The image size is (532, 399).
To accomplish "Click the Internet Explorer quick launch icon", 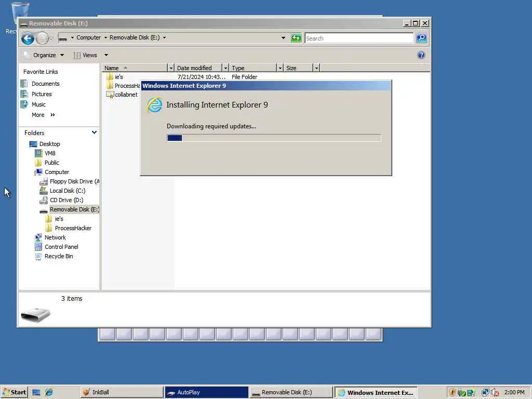I will pyautogui.click(x=49, y=393).
